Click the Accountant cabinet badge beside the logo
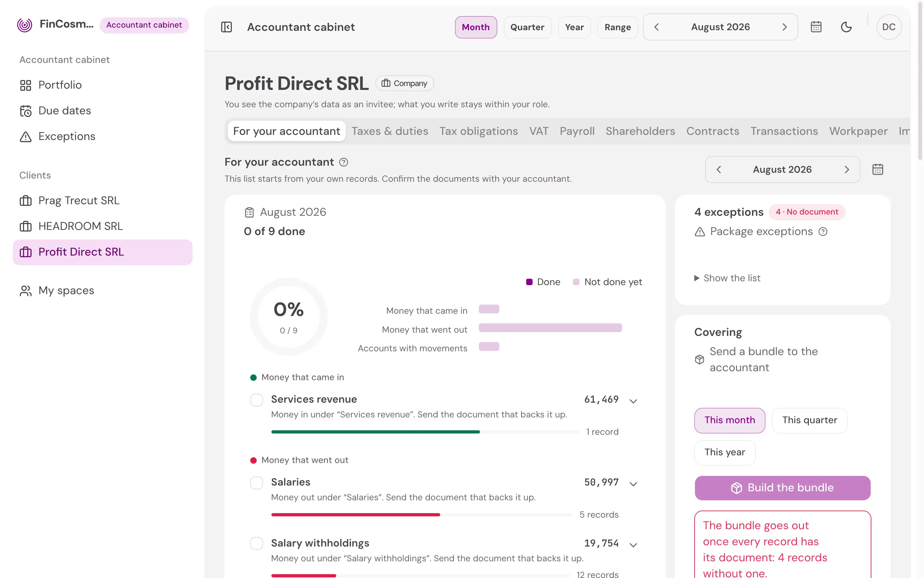 pos(144,25)
